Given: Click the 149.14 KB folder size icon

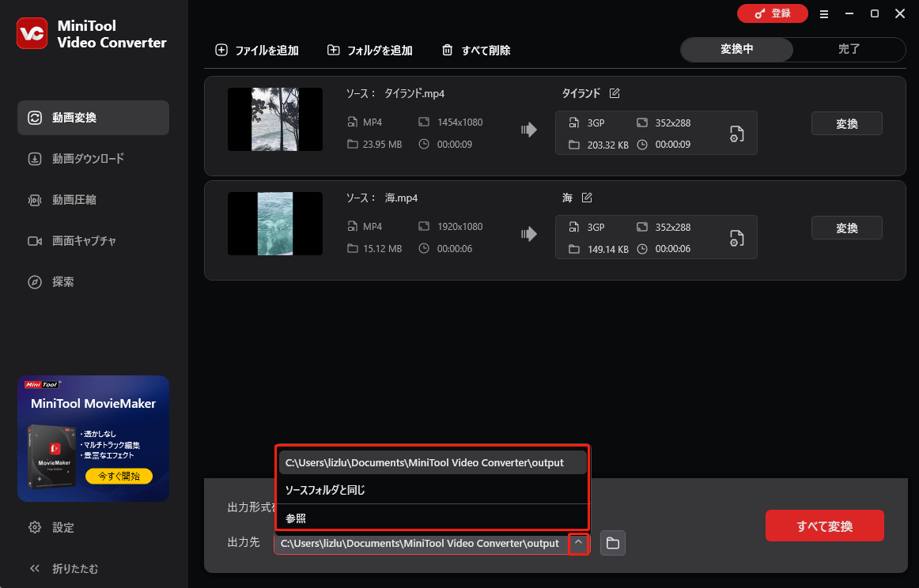Looking at the screenshot, I should 574,249.
